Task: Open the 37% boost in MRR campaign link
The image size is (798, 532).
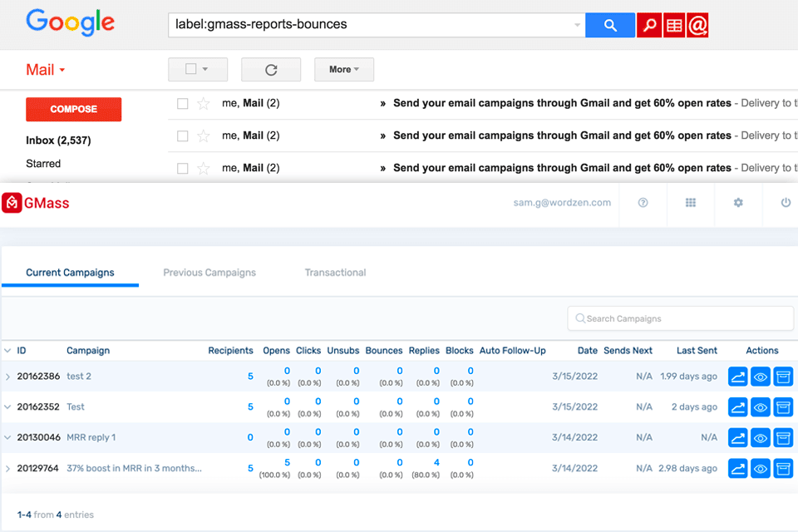Action: click(x=135, y=468)
